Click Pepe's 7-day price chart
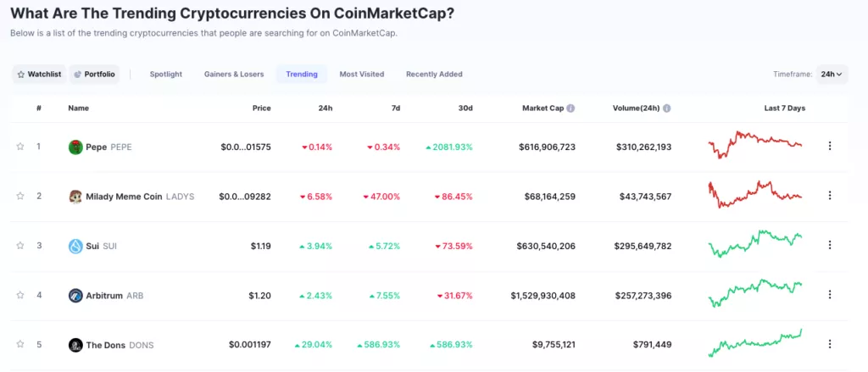868x372 pixels. tap(755, 145)
